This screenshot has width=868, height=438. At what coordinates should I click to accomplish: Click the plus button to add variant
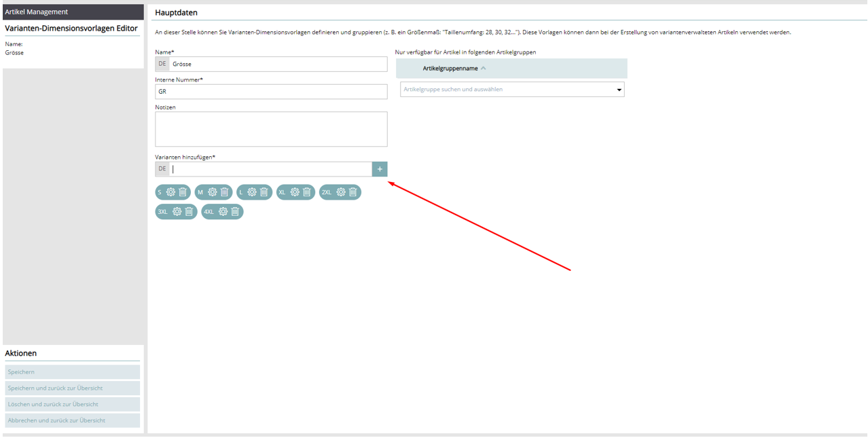380,169
